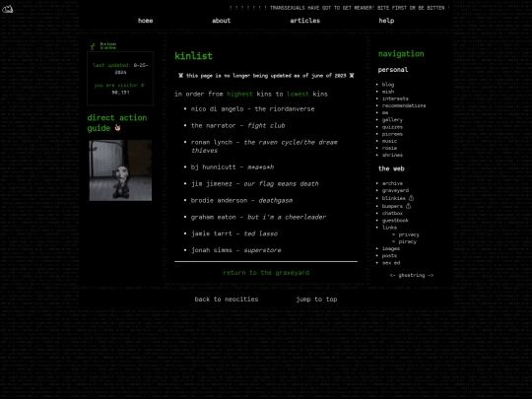Open the piracy sub-link under links

coord(407,241)
